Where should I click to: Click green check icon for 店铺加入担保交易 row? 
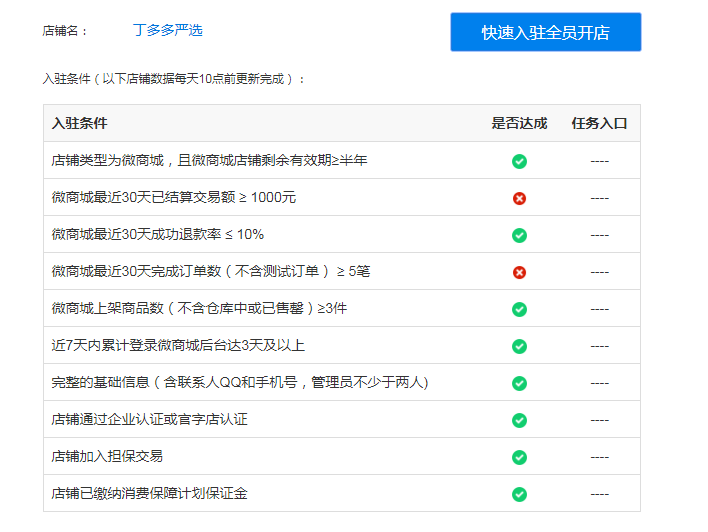(x=519, y=457)
